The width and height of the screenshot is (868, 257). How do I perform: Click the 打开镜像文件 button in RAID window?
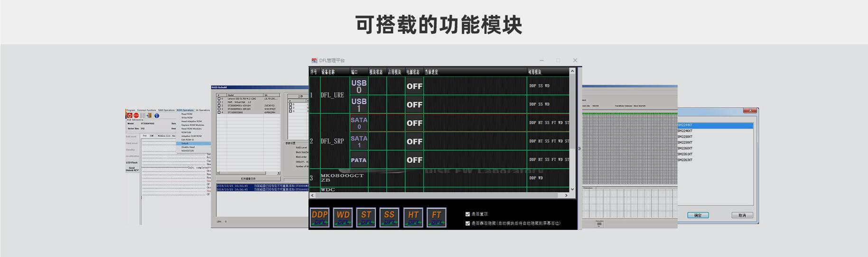pos(248,178)
